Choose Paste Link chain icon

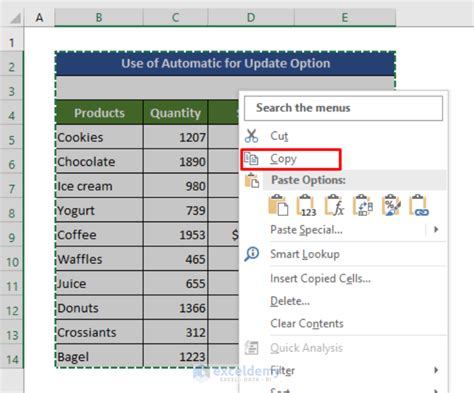[x=419, y=205]
